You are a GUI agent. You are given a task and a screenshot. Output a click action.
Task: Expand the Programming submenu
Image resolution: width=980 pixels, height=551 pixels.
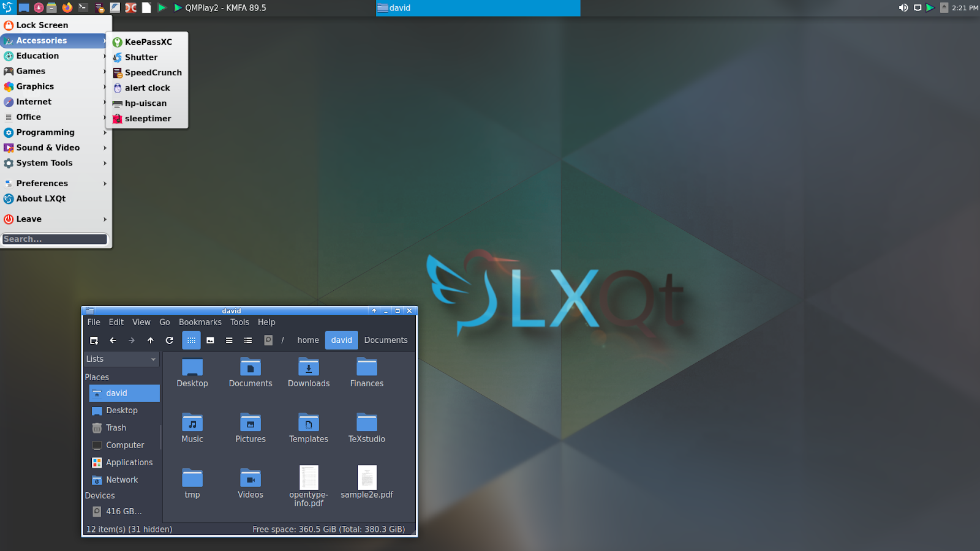tap(55, 132)
